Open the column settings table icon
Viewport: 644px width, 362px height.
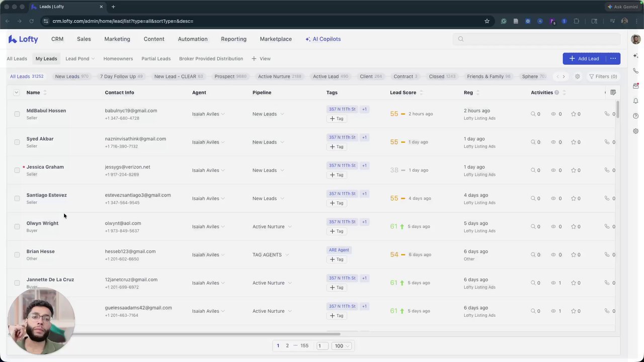point(613,93)
